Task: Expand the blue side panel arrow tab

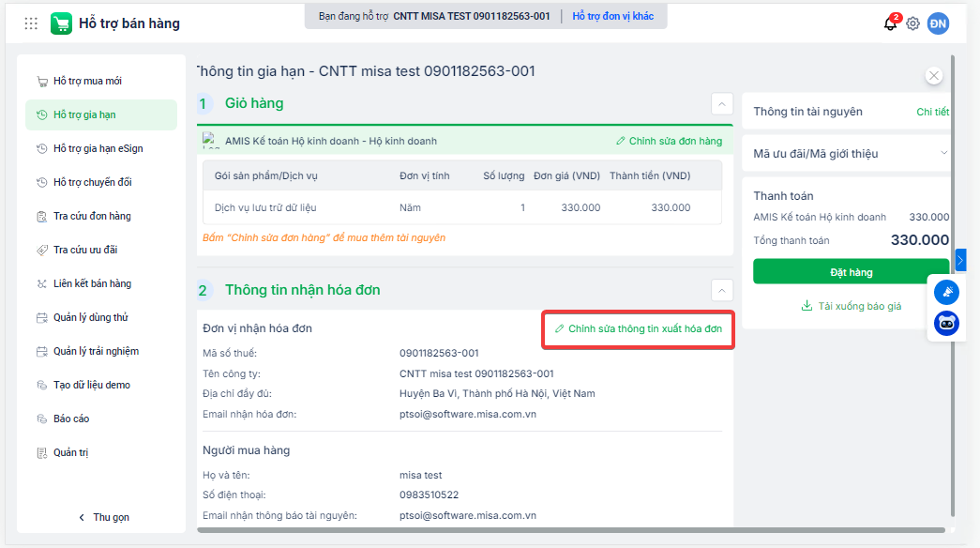Action: point(960,260)
